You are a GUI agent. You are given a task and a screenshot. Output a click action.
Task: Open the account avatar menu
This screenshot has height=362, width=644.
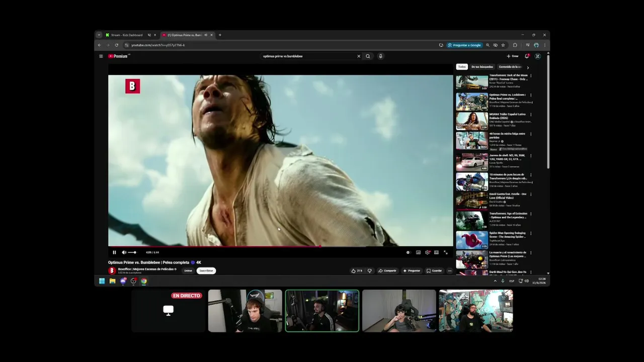pyautogui.click(x=537, y=56)
